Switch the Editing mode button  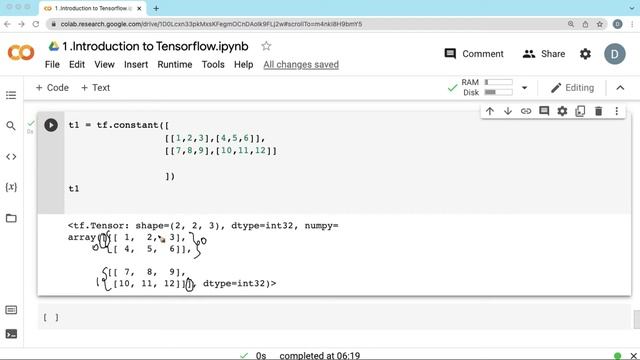[572, 88]
